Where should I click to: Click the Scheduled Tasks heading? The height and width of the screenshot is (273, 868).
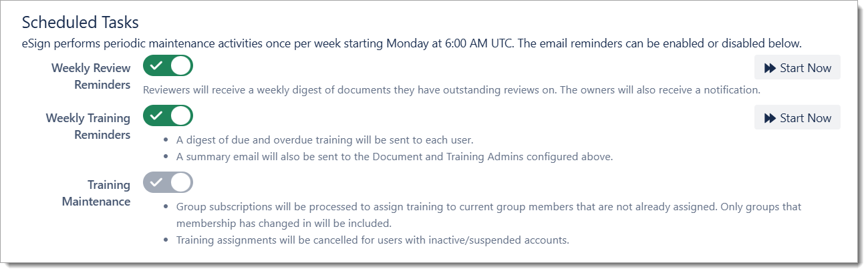(80, 22)
